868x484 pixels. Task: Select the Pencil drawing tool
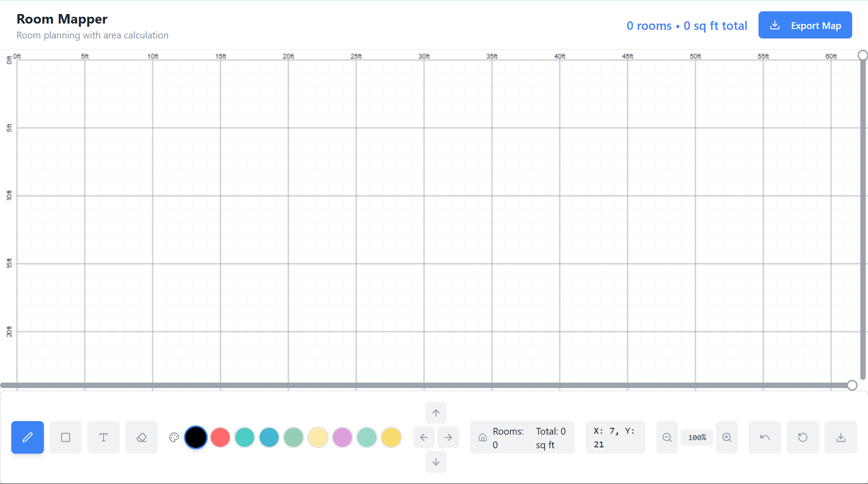(x=27, y=437)
